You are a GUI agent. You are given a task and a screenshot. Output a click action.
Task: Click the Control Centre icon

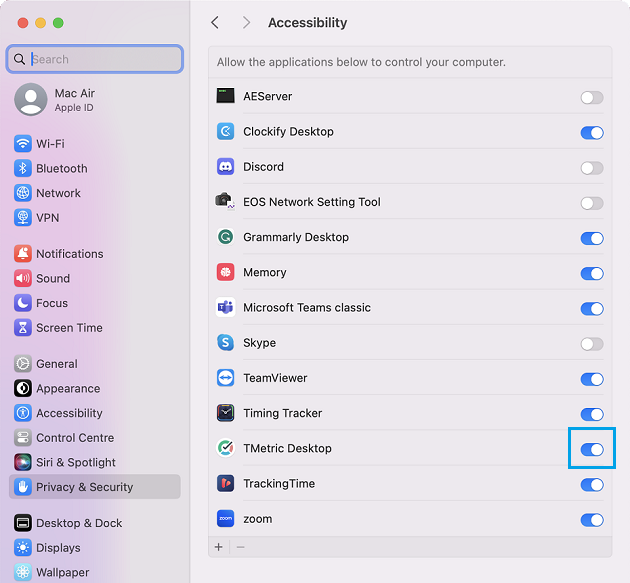[23, 438]
